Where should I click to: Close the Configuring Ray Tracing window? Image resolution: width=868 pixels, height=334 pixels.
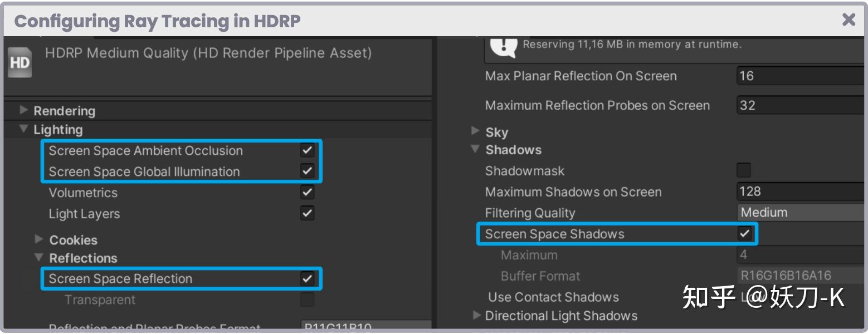pyautogui.click(x=849, y=20)
